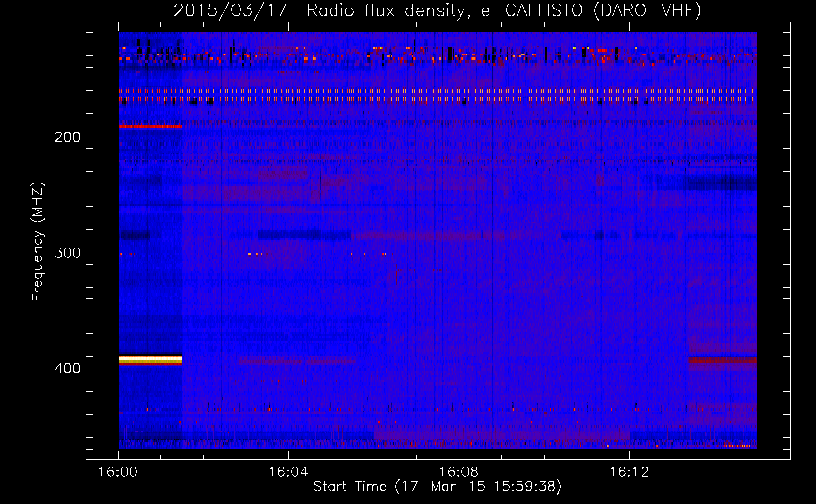Click the dark red band near 400 MHz at right edge
Image resolution: width=816 pixels, height=504 pixels.
(723, 361)
